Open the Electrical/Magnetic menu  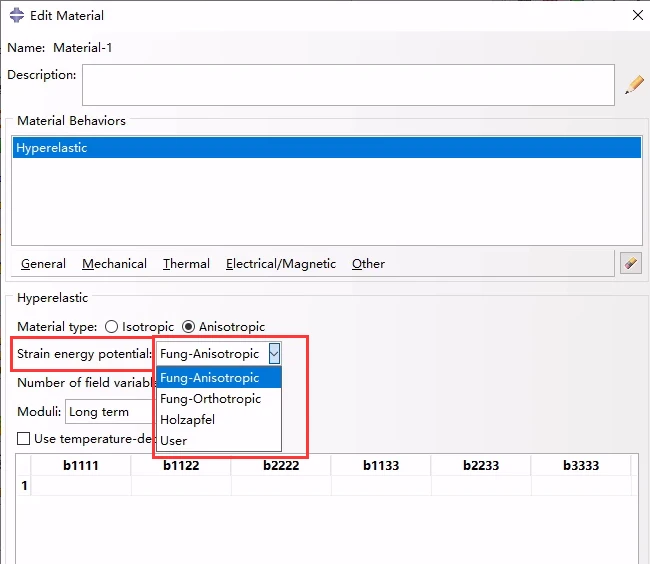pyautogui.click(x=280, y=264)
